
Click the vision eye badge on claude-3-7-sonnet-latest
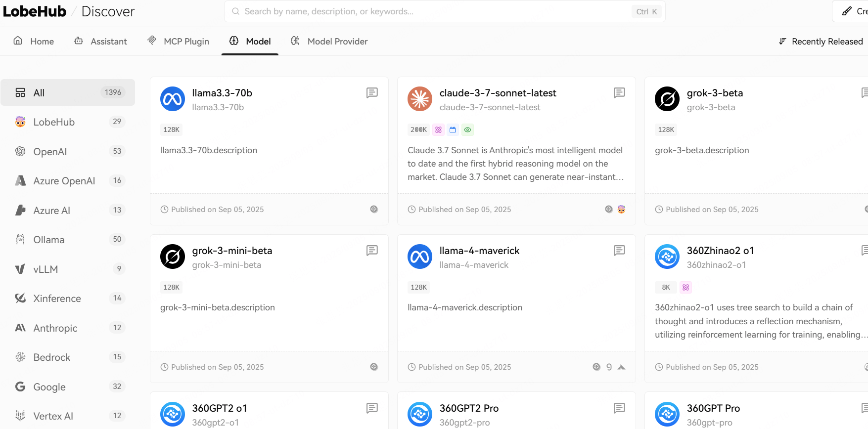pyautogui.click(x=467, y=129)
